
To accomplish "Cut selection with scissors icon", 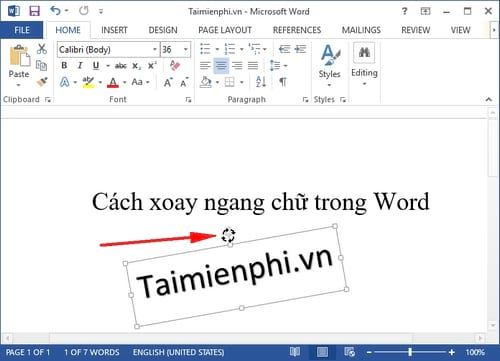I will (x=42, y=49).
